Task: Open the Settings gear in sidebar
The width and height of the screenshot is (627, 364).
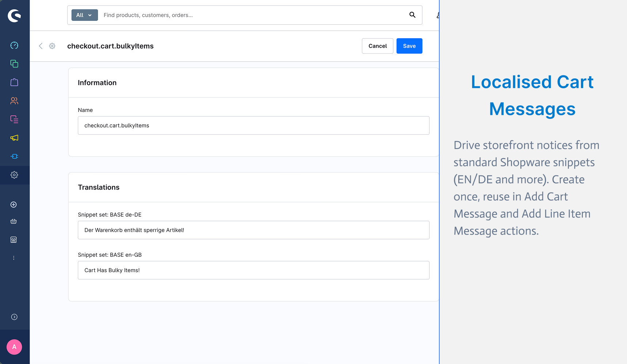Action: (14, 175)
